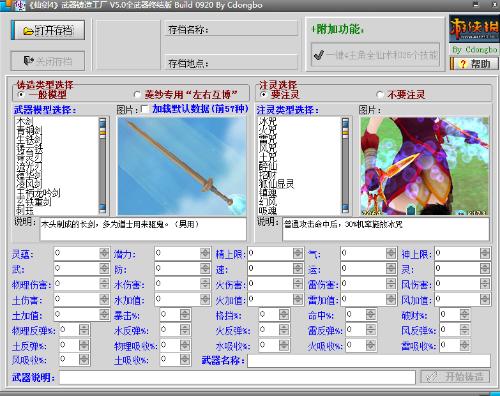Click the 注灵 effect preview image

424,166
